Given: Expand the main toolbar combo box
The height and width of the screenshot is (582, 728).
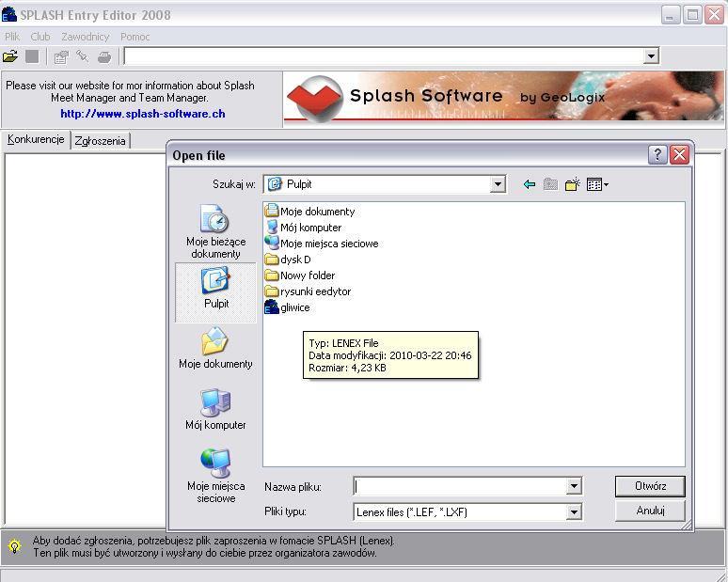Looking at the screenshot, I should point(651,56).
